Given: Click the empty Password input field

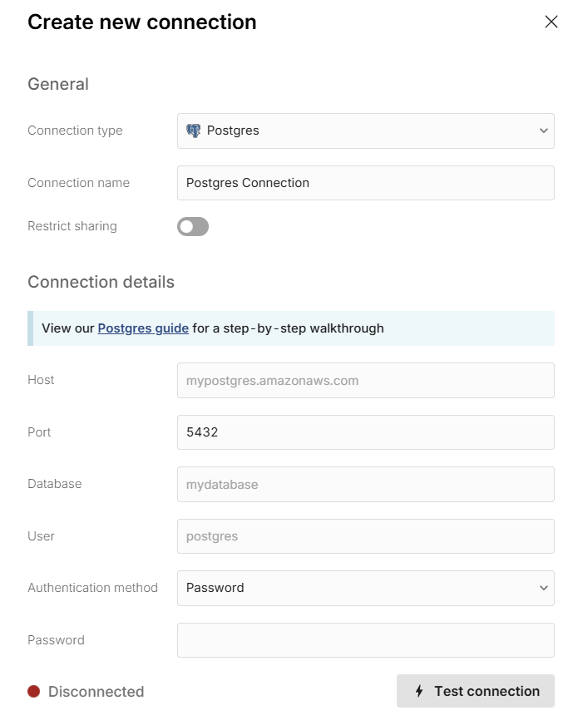Looking at the screenshot, I should point(366,640).
